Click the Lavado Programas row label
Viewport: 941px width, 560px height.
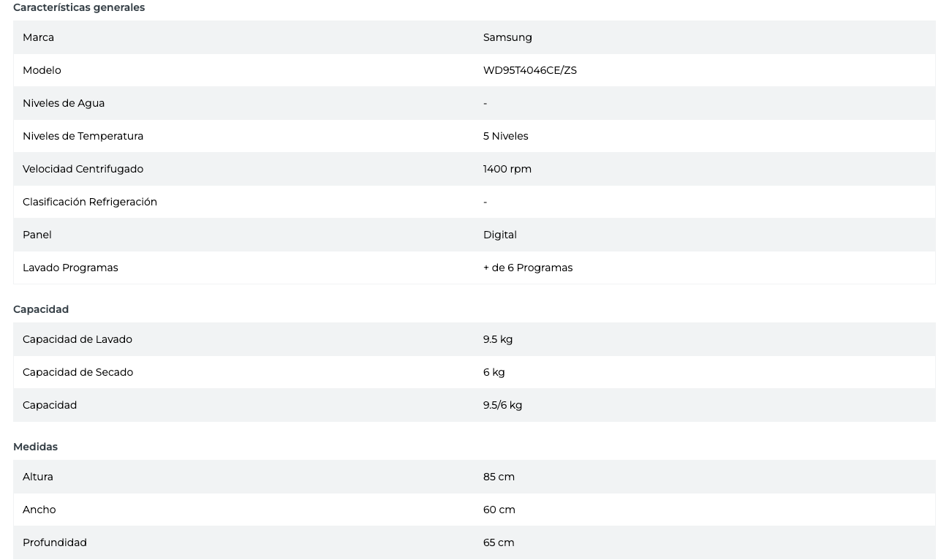(x=70, y=268)
